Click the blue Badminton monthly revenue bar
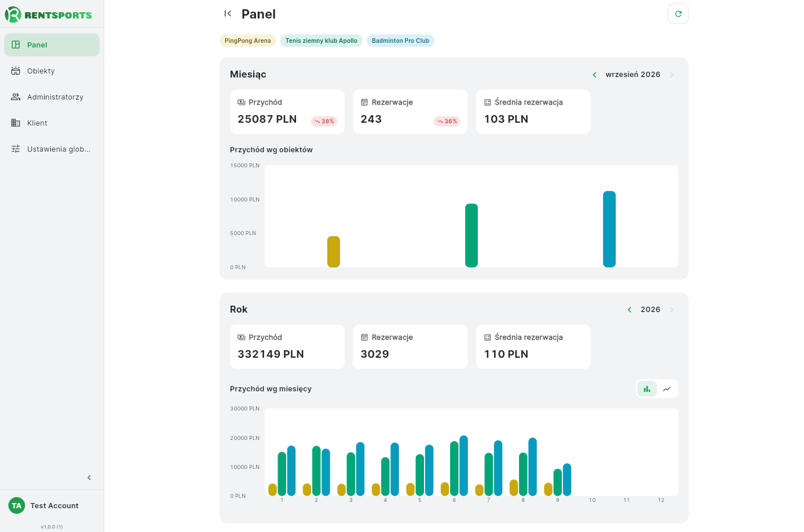This screenshot has height=532, width=804. point(609,229)
